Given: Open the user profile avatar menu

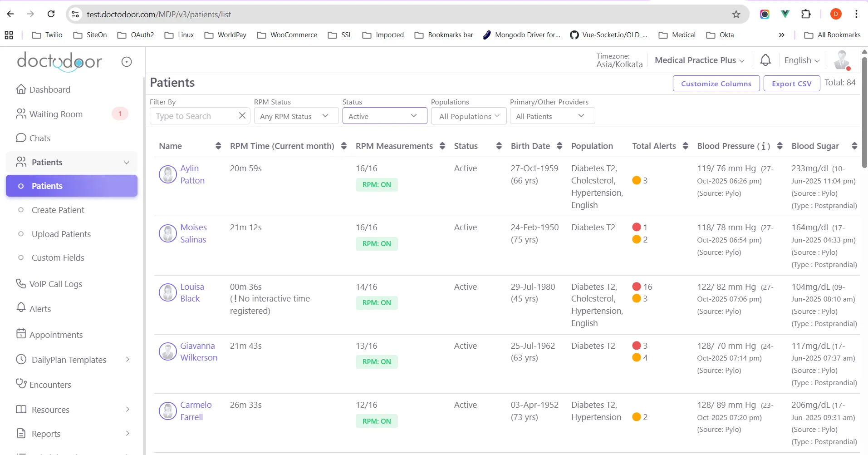Looking at the screenshot, I should (x=842, y=60).
